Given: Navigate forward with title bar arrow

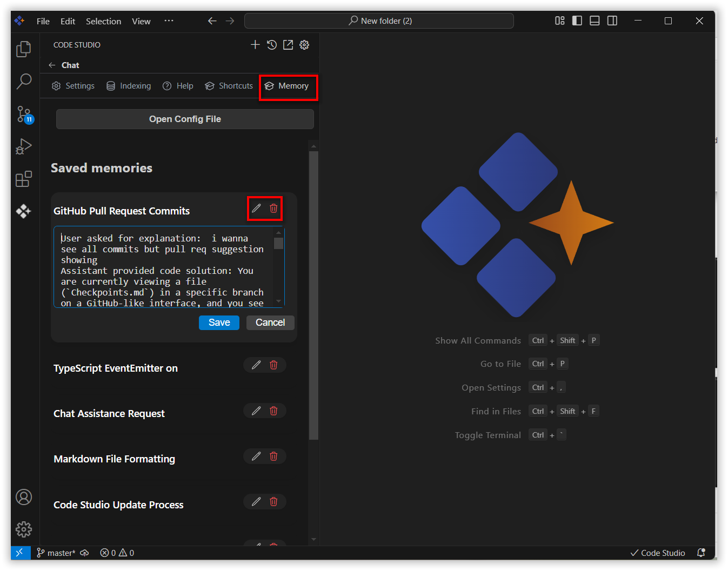Looking at the screenshot, I should pos(230,21).
